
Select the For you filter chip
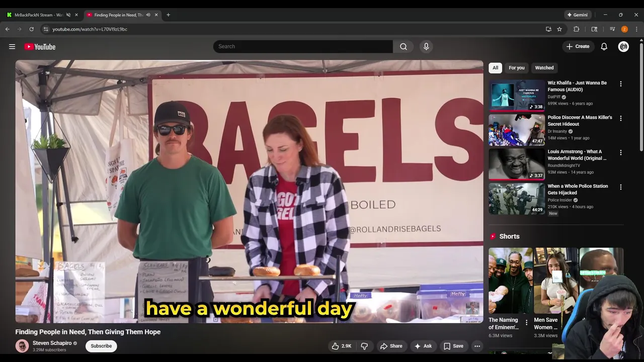(516, 68)
